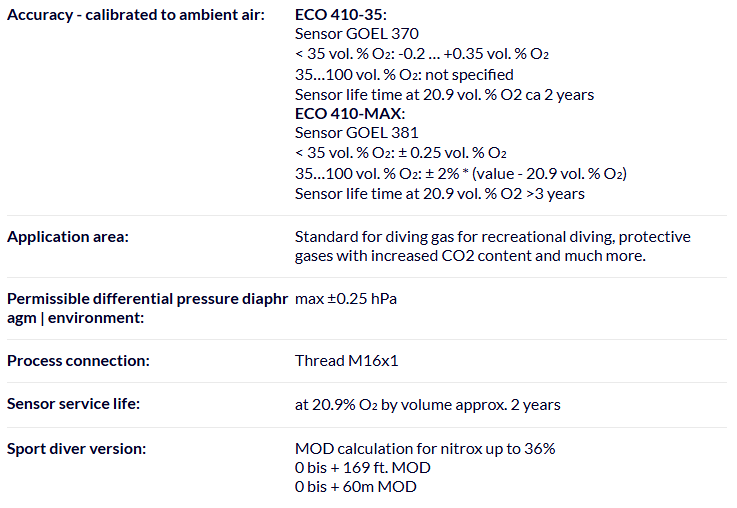Click the "0 bis + 60m MOD" line
The width and height of the screenshot is (737, 508).
(x=355, y=487)
